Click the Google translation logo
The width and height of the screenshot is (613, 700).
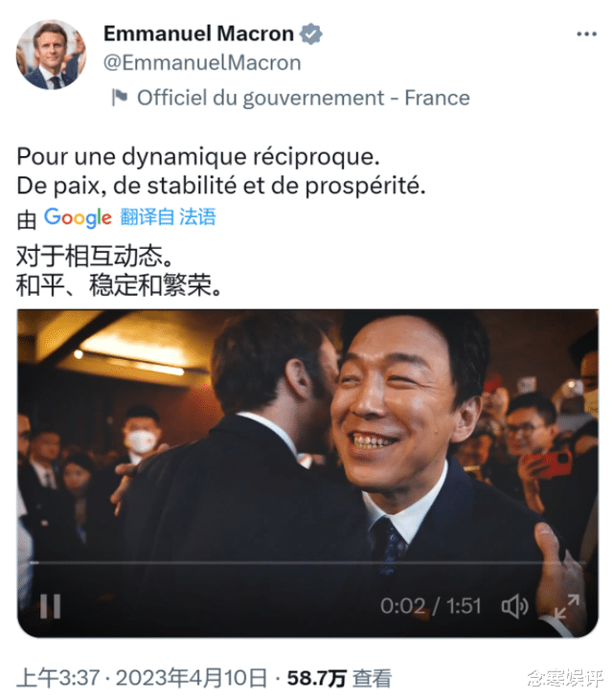(x=78, y=218)
